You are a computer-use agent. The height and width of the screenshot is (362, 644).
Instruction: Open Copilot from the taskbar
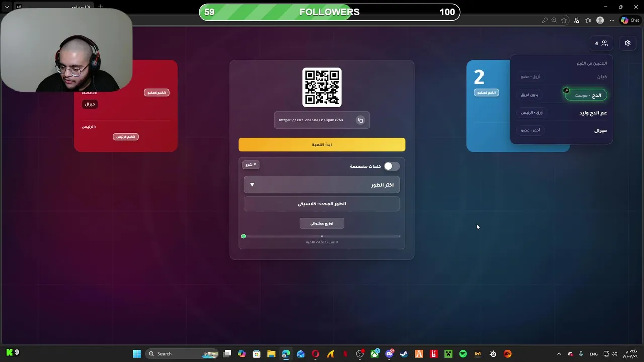(242, 354)
